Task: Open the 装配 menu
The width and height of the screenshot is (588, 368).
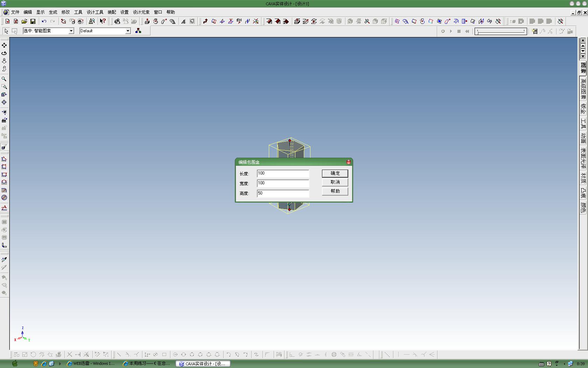Action: pyautogui.click(x=112, y=12)
